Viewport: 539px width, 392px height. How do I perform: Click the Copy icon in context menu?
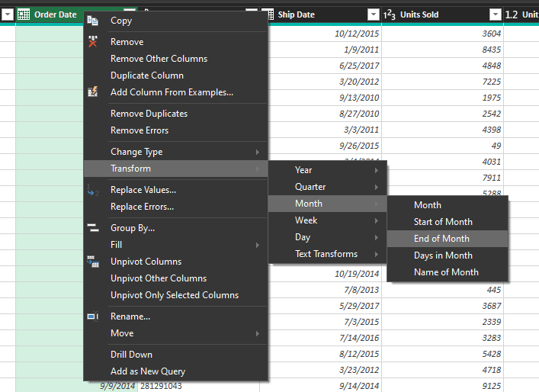coord(92,21)
